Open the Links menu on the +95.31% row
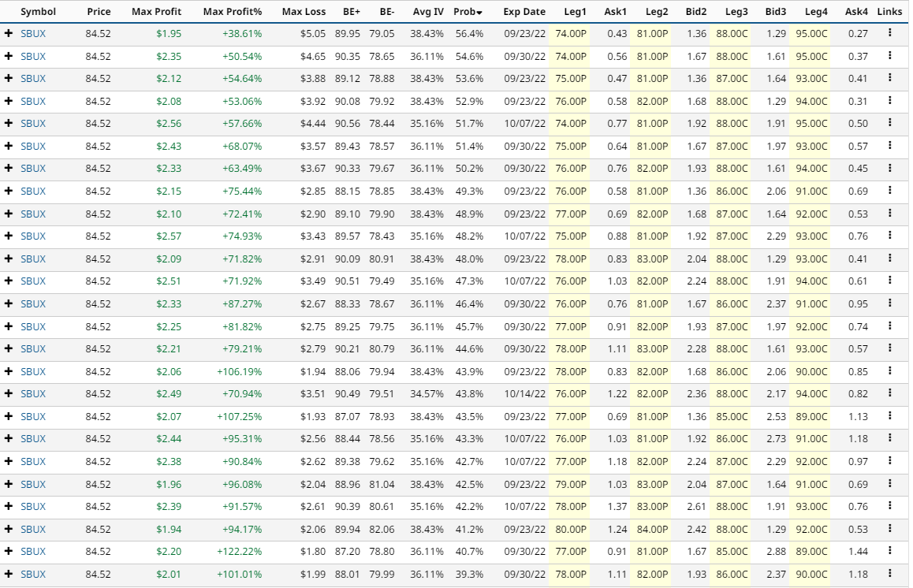Screen dimensions: 913x588 pyautogui.click(x=889, y=439)
